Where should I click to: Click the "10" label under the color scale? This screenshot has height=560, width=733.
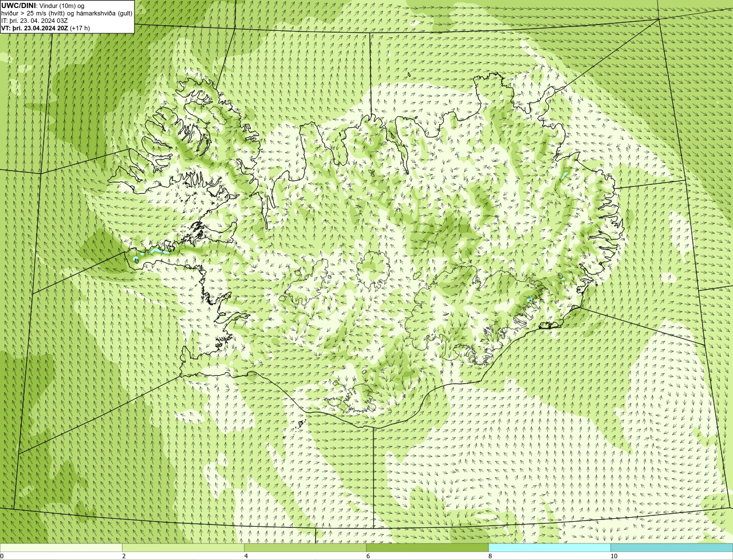tap(613, 556)
